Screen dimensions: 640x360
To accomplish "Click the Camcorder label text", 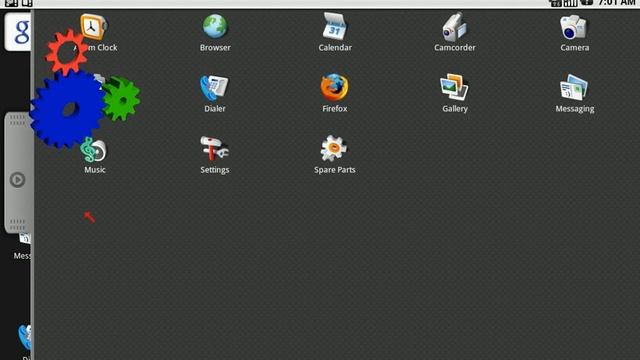I will pyautogui.click(x=455, y=47).
